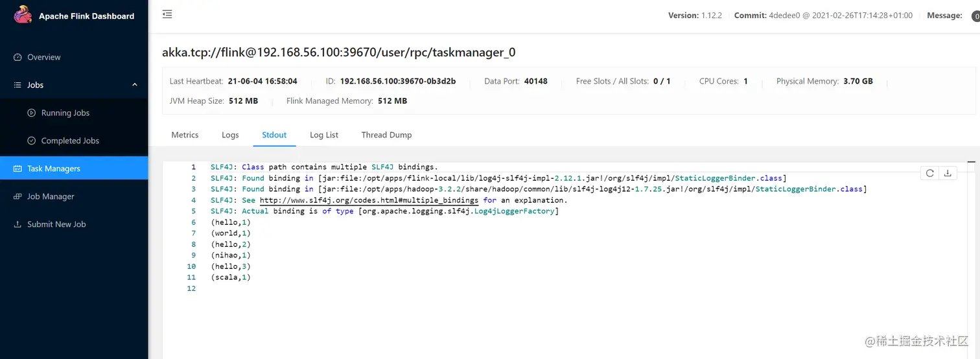Click the Overview dashboard icon
980x359 pixels.
tap(18, 57)
